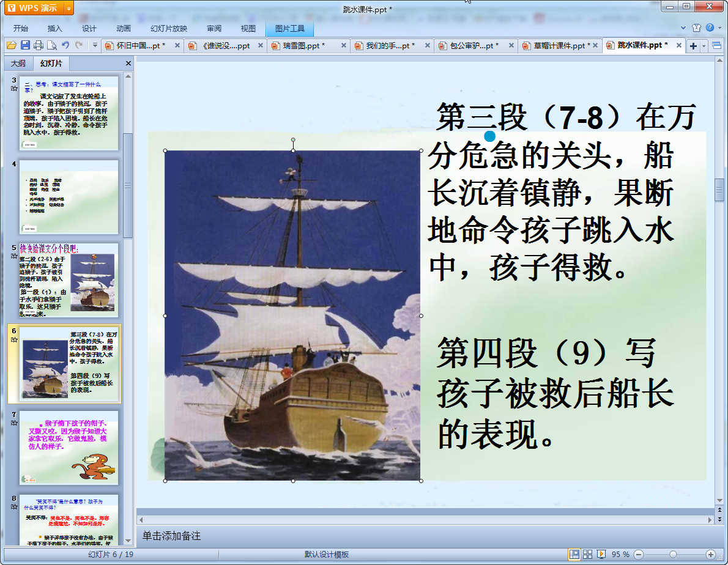Screen dimensions: 728x565
Task: Close the 我们的手 document tab
Action: (427, 45)
